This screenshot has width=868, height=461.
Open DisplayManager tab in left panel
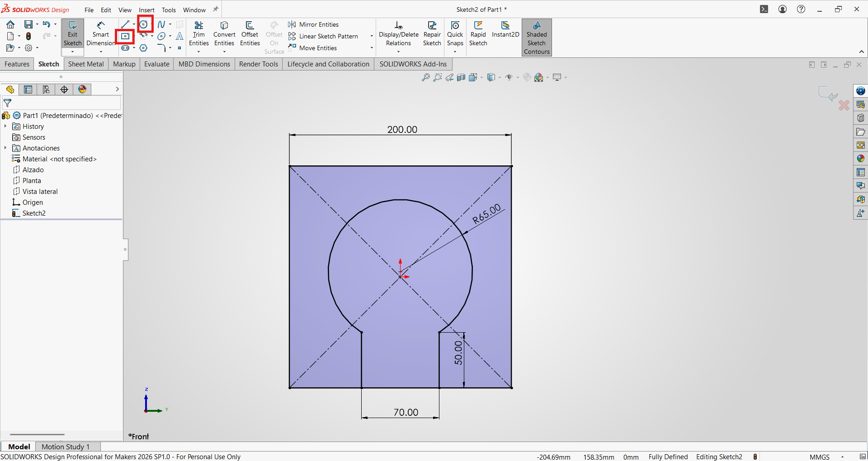coord(82,89)
